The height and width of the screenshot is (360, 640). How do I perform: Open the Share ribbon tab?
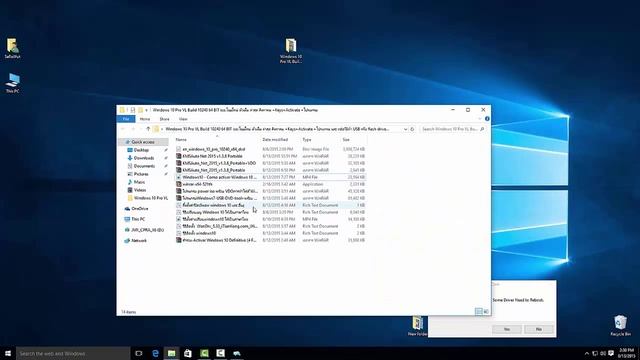click(164, 119)
